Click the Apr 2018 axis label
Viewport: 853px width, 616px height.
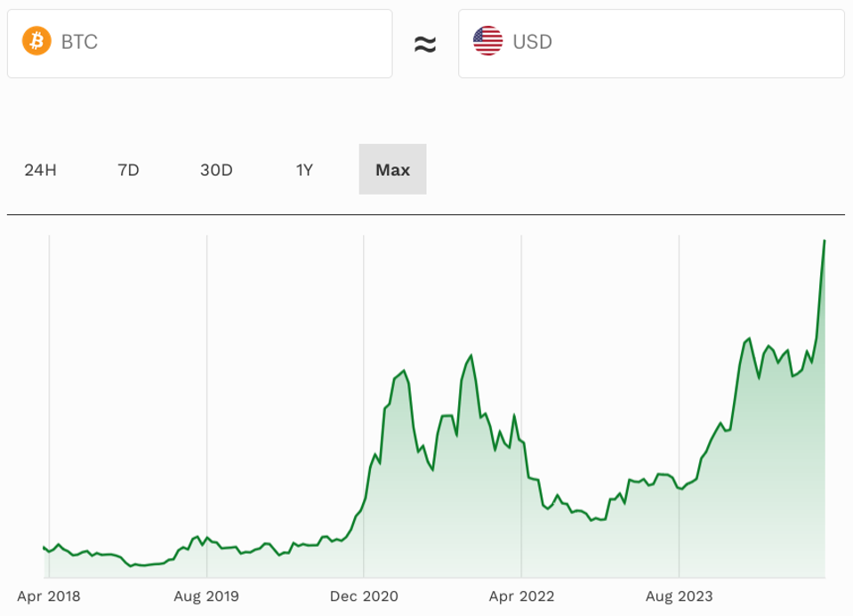pyautogui.click(x=50, y=596)
